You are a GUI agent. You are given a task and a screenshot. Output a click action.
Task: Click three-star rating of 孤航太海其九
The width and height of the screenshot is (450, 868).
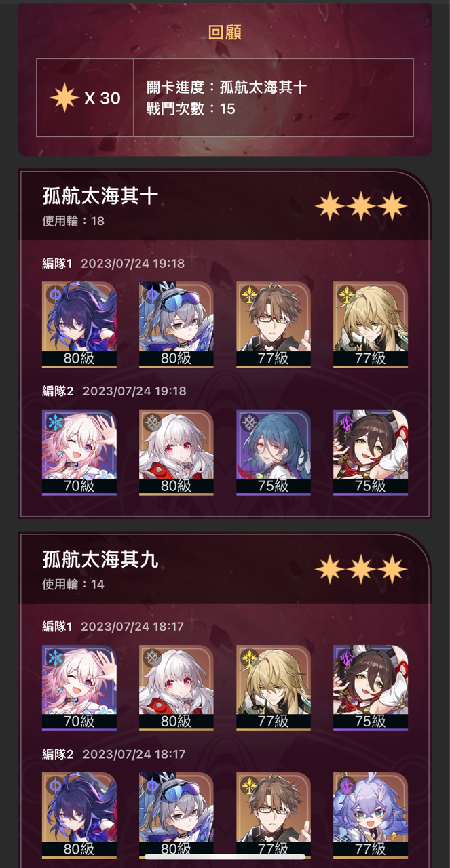(x=361, y=570)
